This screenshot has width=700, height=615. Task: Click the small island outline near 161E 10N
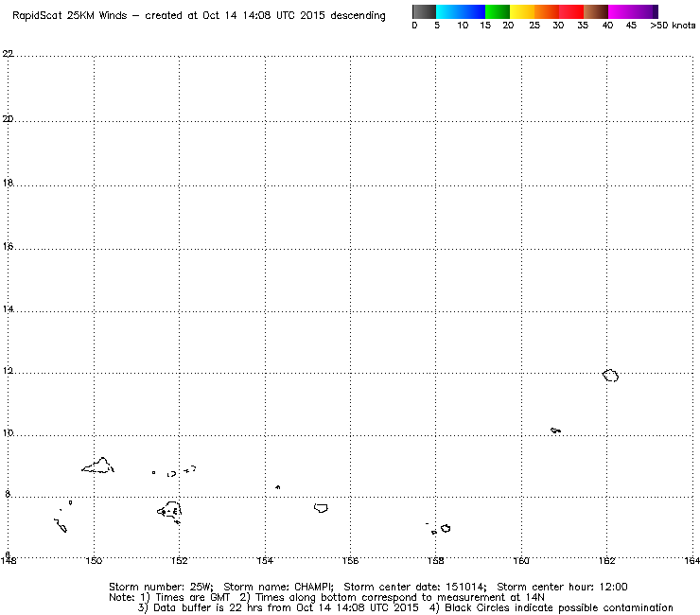point(556,430)
